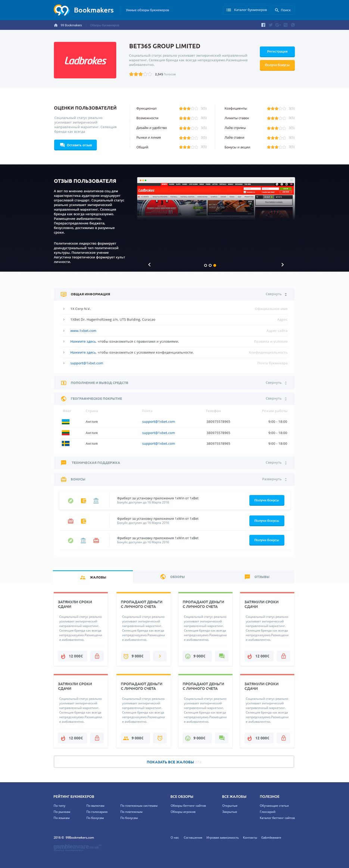Open Обзоры букмекеров breadcrumb
Viewport: 349px width, 868px height.
[105, 25]
